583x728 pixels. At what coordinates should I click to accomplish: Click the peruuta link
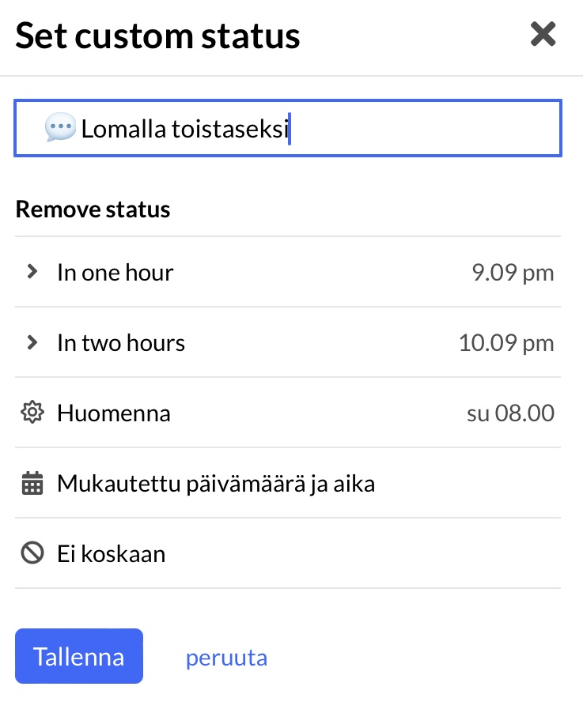pyautogui.click(x=226, y=657)
